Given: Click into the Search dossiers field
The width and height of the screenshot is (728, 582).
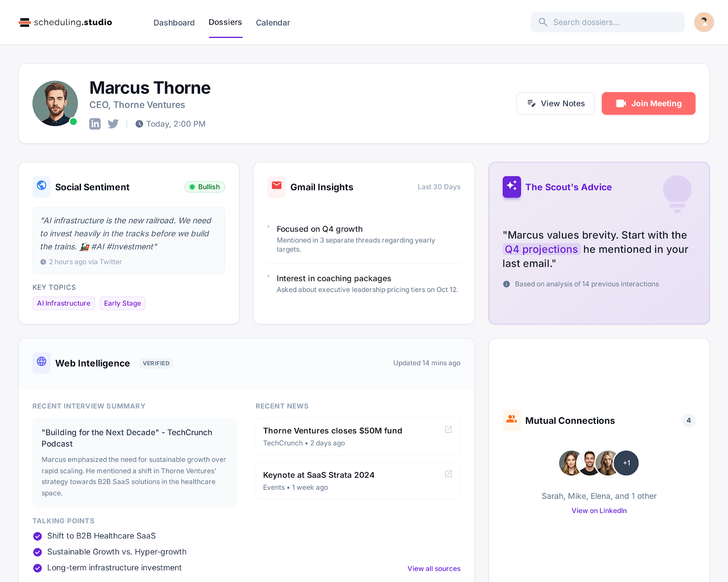Looking at the screenshot, I should 607,22.
